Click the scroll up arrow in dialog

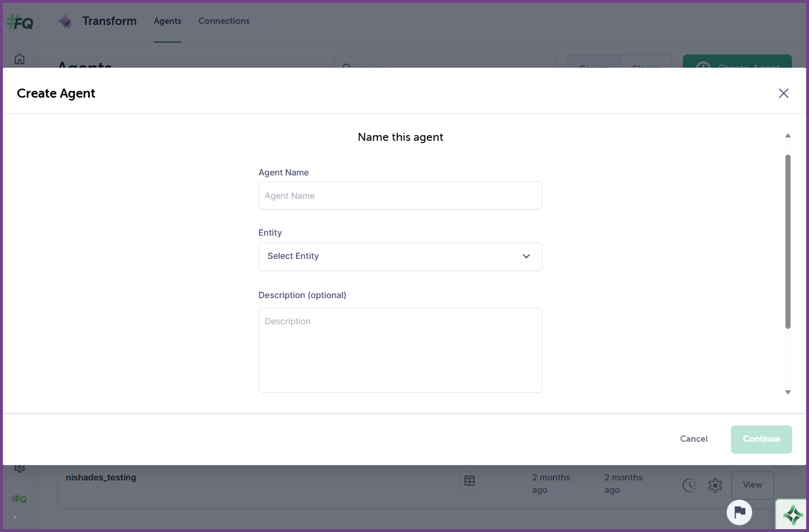coord(788,136)
